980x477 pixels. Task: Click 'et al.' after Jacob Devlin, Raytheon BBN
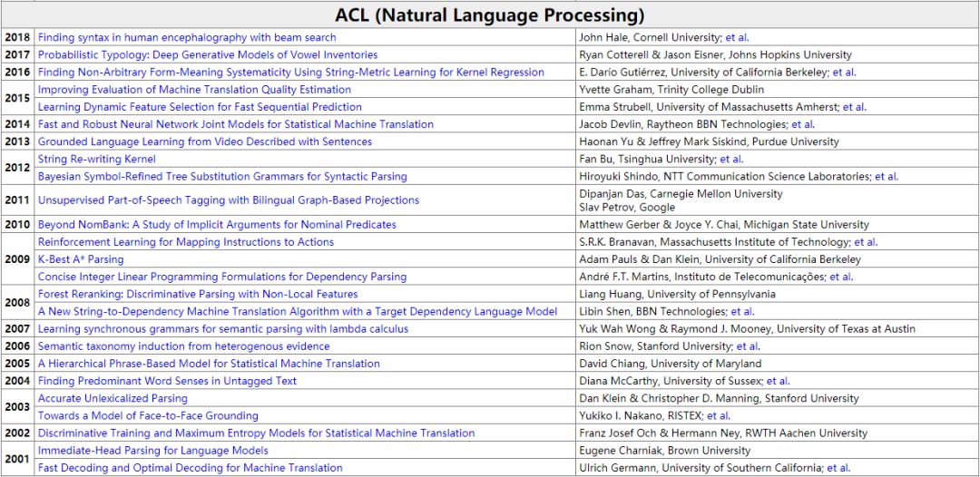point(803,124)
